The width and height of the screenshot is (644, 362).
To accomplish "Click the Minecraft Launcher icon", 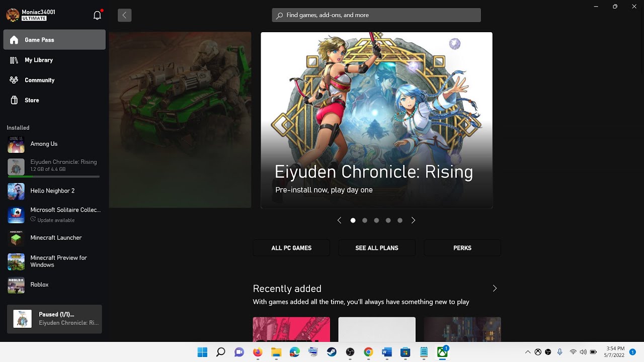I will (x=16, y=238).
